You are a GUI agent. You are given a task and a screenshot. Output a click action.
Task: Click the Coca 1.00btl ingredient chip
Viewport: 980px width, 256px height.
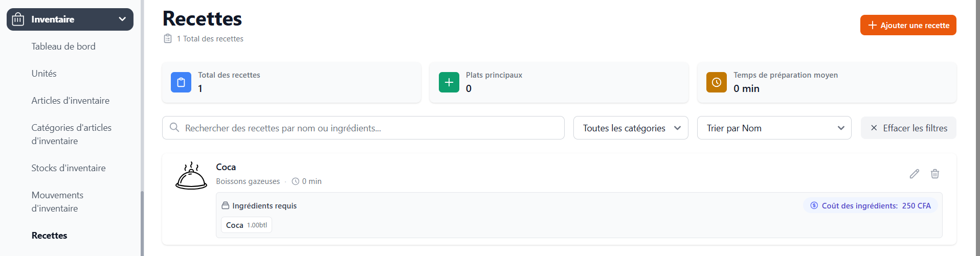(x=246, y=225)
